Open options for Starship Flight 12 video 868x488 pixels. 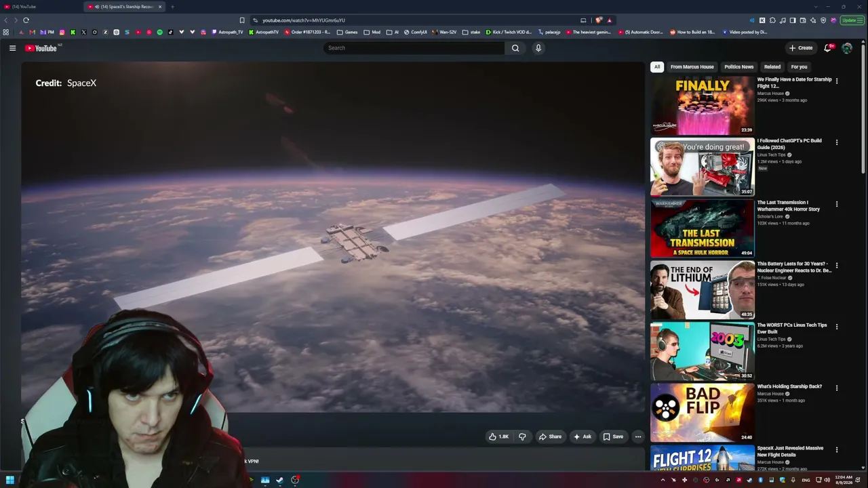(x=836, y=81)
